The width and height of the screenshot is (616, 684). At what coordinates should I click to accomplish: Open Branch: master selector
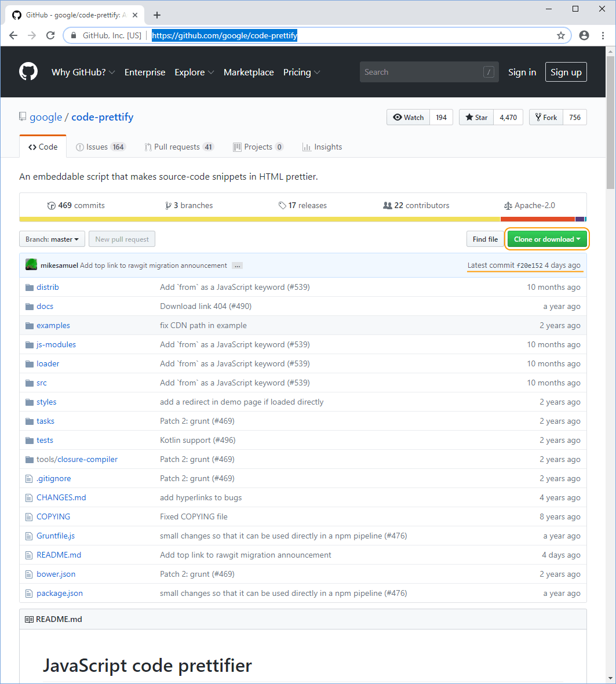[x=52, y=239]
